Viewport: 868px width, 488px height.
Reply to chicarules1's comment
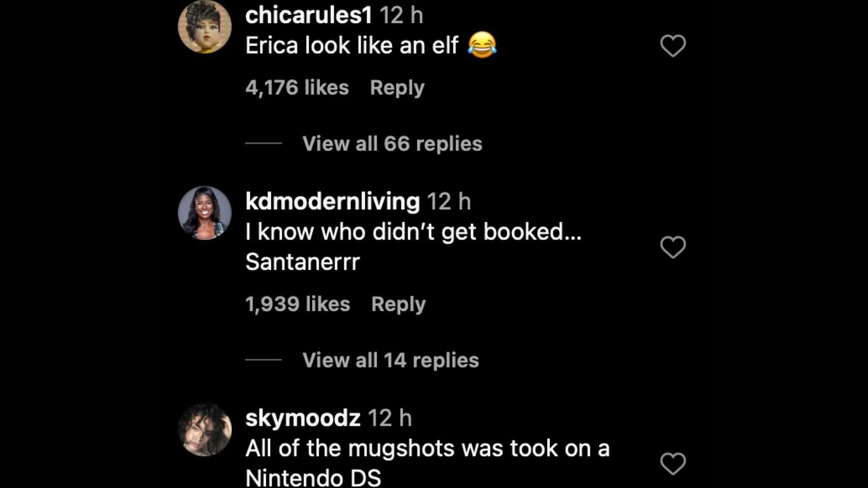click(x=397, y=88)
